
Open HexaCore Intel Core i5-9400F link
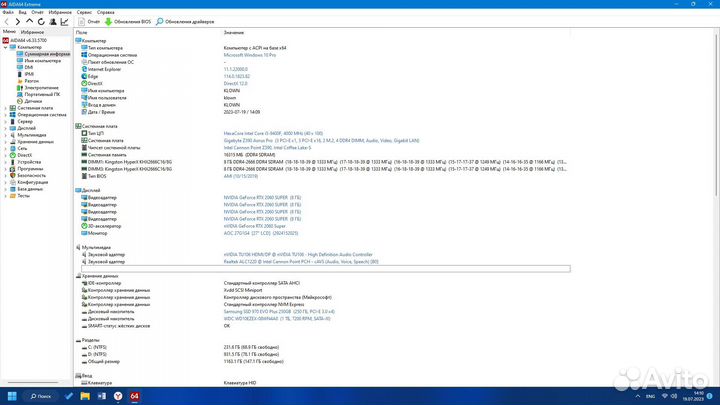[x=273, y=134]
